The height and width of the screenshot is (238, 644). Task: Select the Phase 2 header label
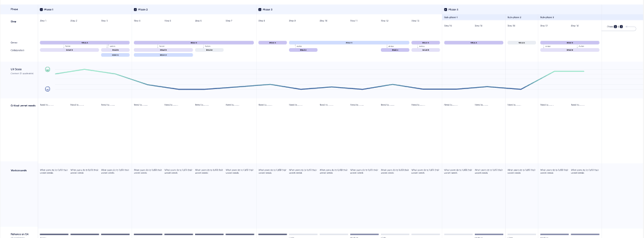point(143,9)
